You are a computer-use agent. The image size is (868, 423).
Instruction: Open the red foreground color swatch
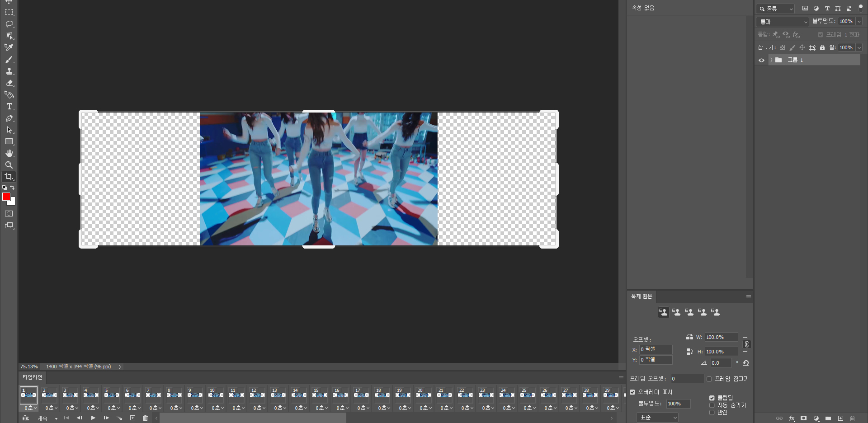pyautogui.click(x=6, y=197)
